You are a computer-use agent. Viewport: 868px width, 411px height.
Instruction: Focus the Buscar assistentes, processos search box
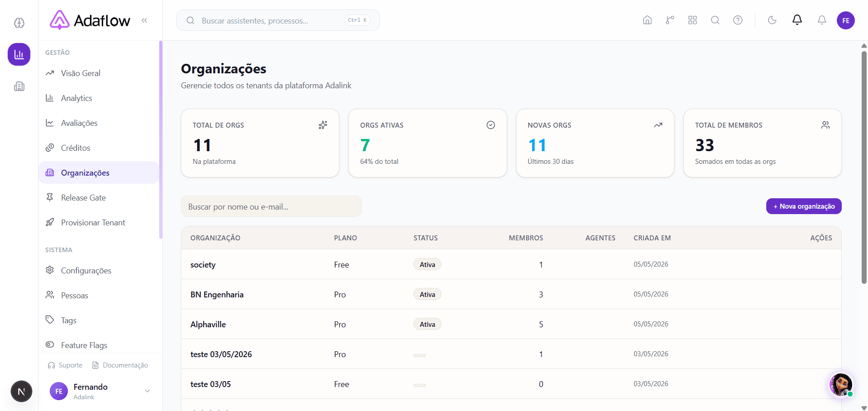point(278,20)
